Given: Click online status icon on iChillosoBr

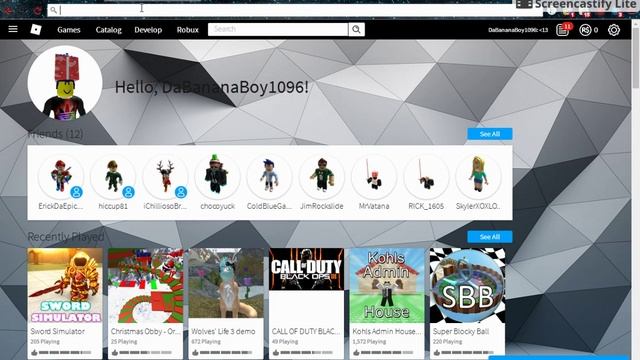Looking at the screenshot, I should click(x=181, y=192).
